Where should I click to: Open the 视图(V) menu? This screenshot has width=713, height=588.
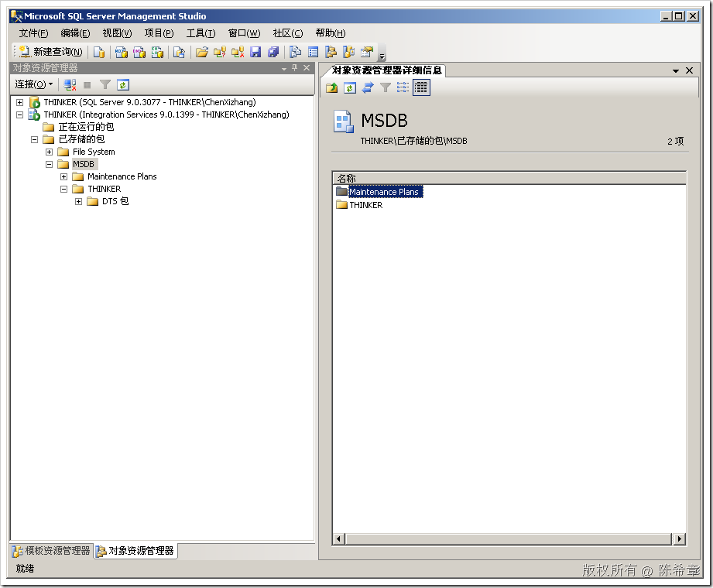(x=117, y=33)
